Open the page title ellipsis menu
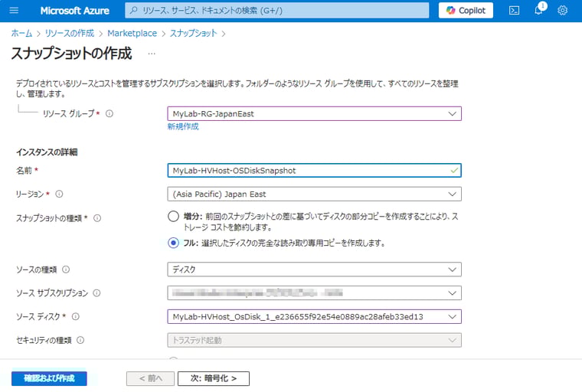The height and width of the screenshot is (392, 582). click(x=152, y=54)
